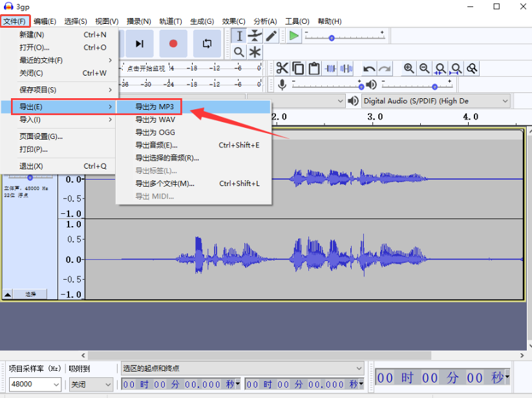Image resolution: width=532 pixels, height=398 pixels.
Task: Click the microphone recording volume icon
Action: (x=282, y=85)
